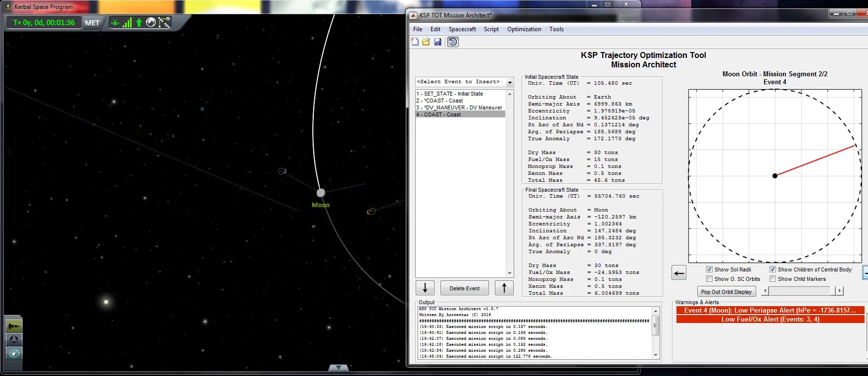The image size is (868, 376).
Task: Click the Output log scroll-down arrow
Action: pyautogui.click(x=656, y=355)
